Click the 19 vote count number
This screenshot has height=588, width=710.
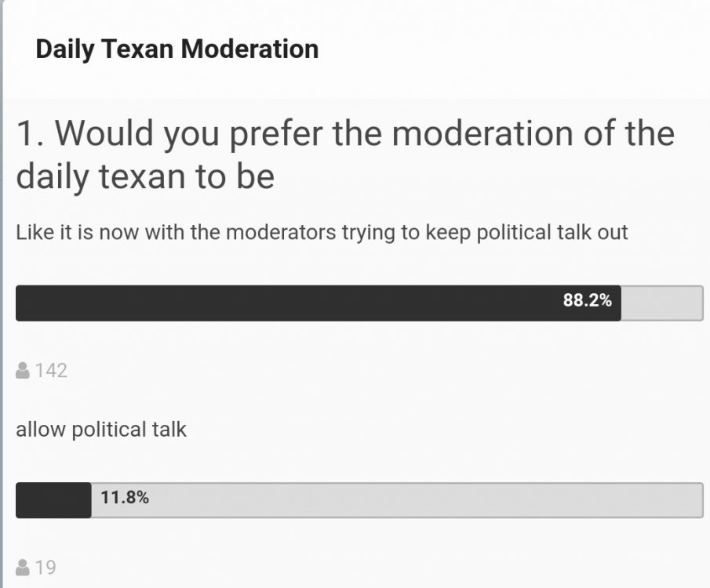tap(46, 567)
